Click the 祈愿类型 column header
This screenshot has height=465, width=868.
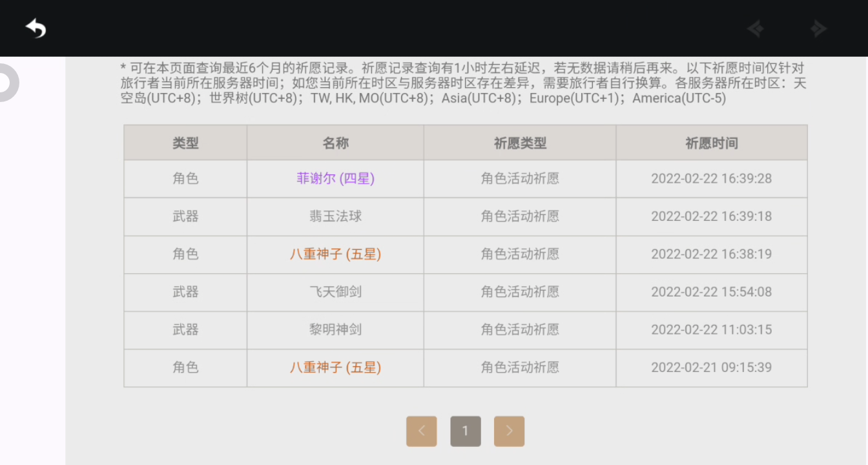pos(520,143)
